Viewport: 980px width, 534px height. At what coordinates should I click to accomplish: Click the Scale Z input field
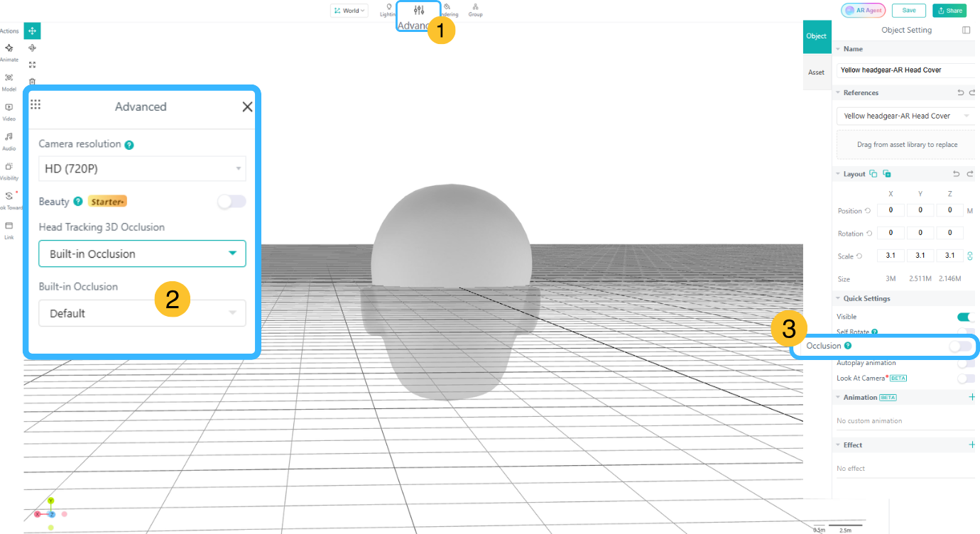pos(950,256)
